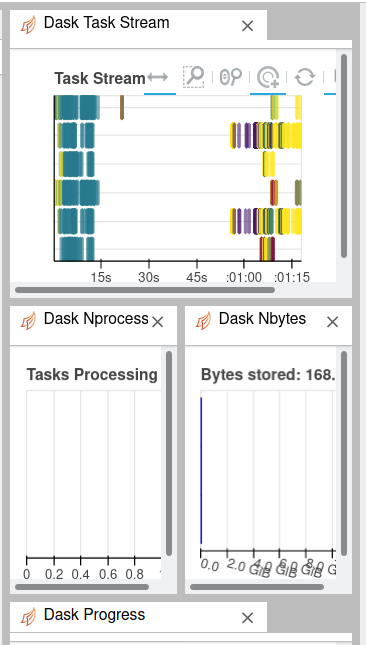Click the blue bytes stored bar

(201, 471)
